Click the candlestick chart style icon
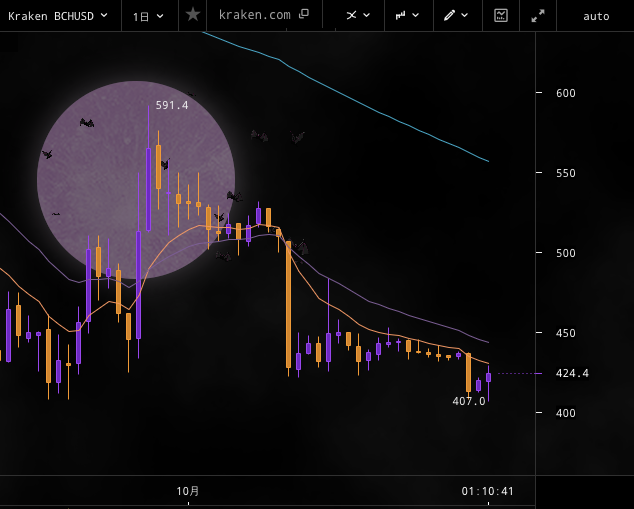634x509 pixels. tap(400, 15)
